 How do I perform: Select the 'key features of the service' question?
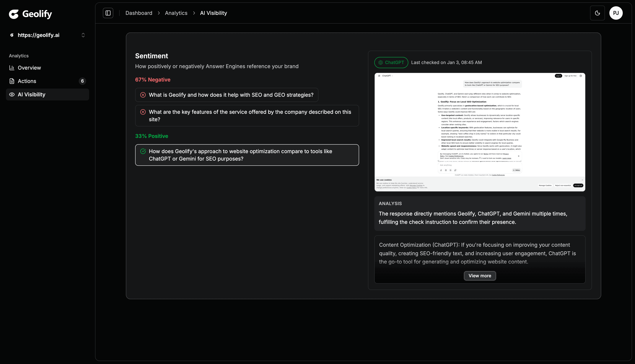247,115
